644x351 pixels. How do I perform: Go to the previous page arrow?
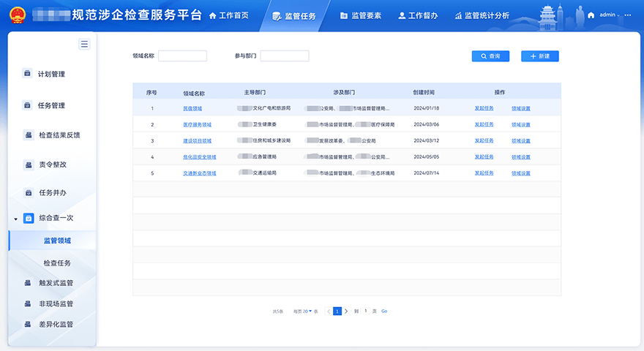pyautogui.click(x=328, y=312)
